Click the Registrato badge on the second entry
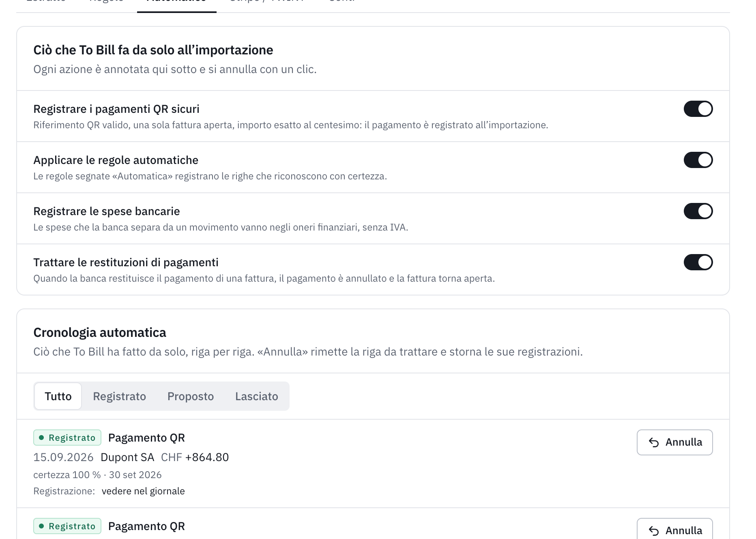This screenshot has height=539, width=756. 67,526
